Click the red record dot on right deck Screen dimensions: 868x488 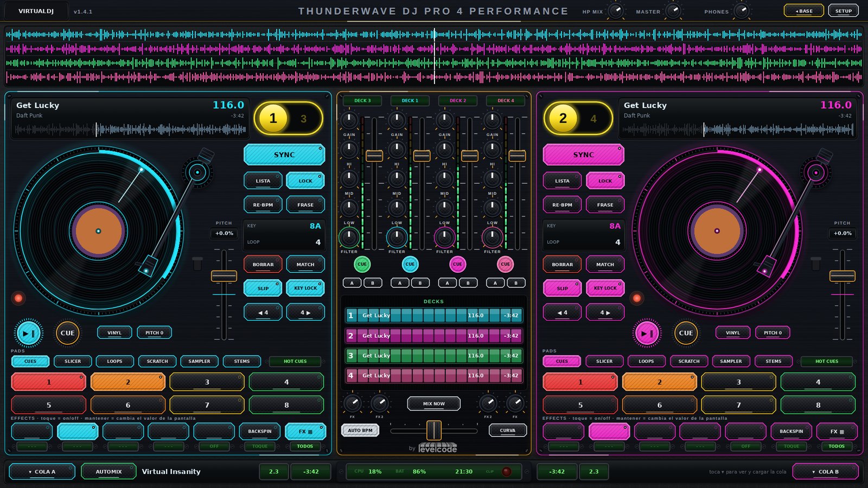pos(637,298)
